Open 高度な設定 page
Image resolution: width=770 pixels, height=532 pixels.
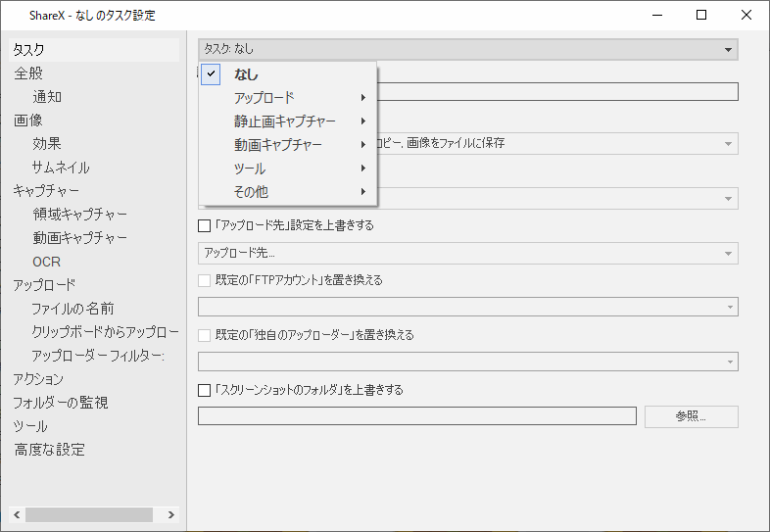tap(50, 450)
